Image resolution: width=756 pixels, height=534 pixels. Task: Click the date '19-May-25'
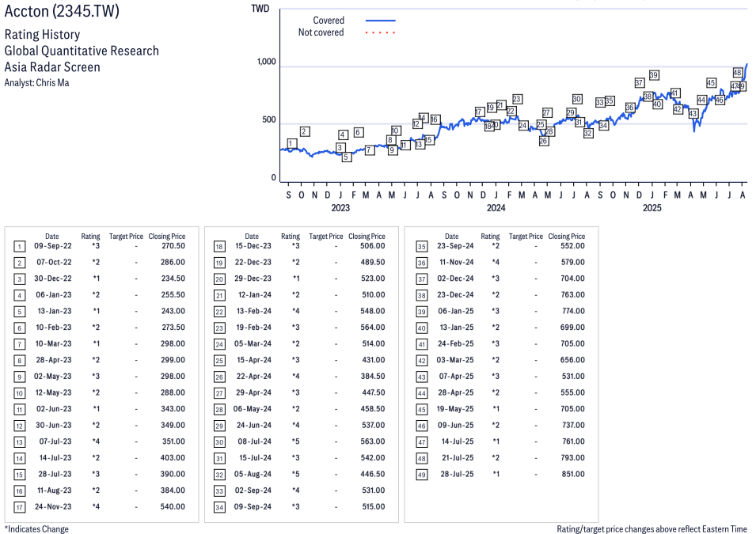pos(455,409)
